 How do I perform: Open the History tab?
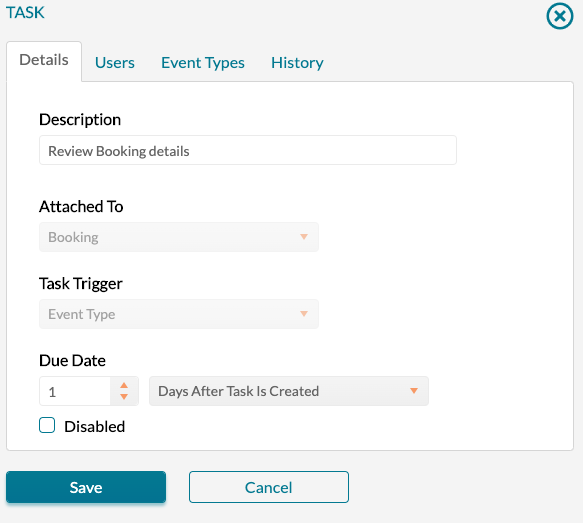pyautogui.click(x=297, y=62)
